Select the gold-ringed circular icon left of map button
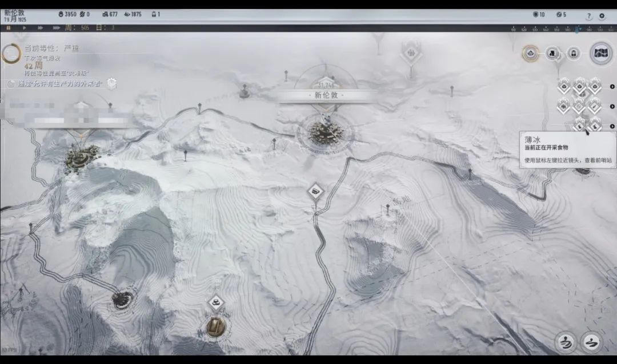Image resolution: width=617 pixels, height=364 pixels. (x=530, y=53)
